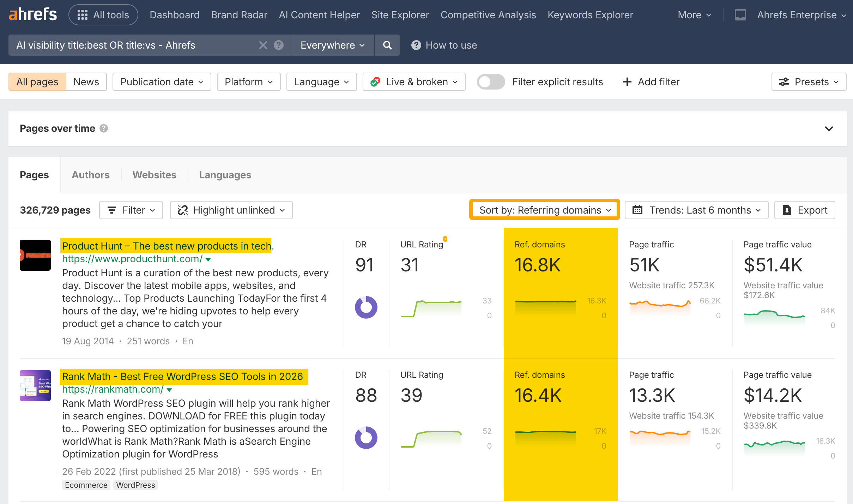853x504 pixels.
Task: Open Brand Radar
Action: (239, 15)
